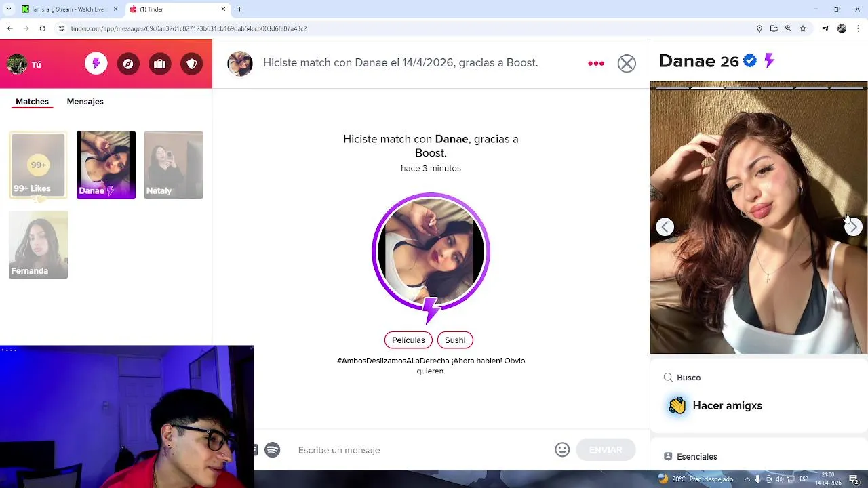
Task: Open the Safety shield icon
Action: click(x=192, y=64)
